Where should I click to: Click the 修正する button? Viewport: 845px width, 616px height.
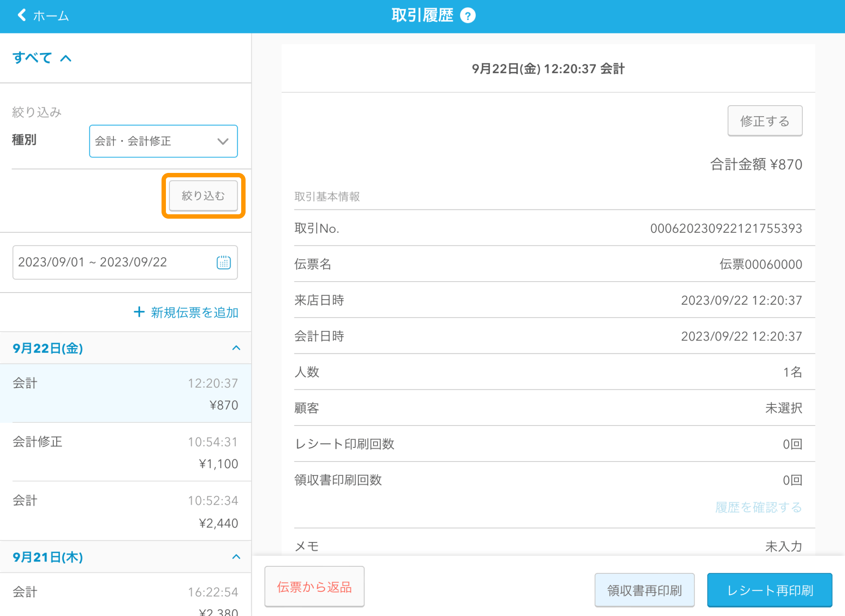point(764,121)
